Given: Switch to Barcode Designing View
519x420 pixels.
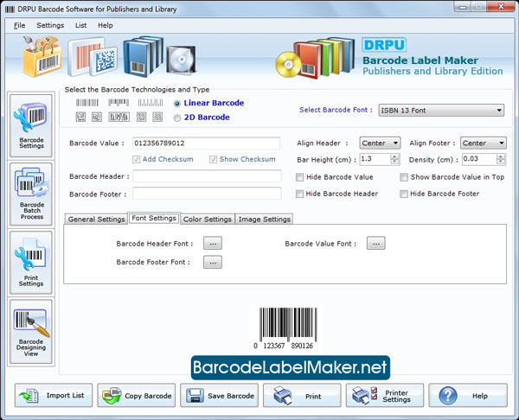Looking at the screenshot, I should (x=31, y=331).
